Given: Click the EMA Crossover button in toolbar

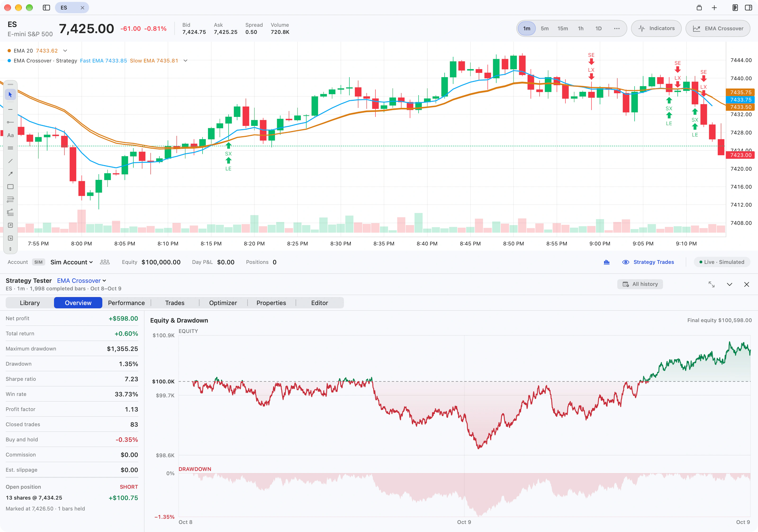Looking at the screenshot, I should [x=718, y=28].
